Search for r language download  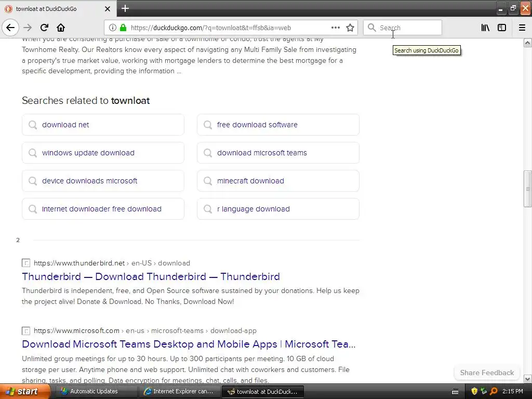tap(278, 209)
